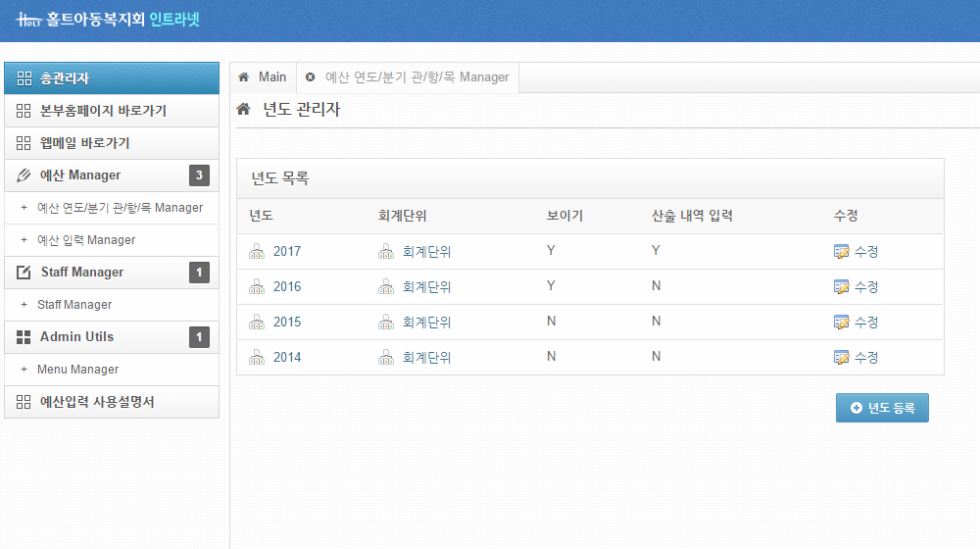This screenshot has width=980, height=549.
Task: Click the edit icon in the 2014 row
Action: tap(840, 358)
